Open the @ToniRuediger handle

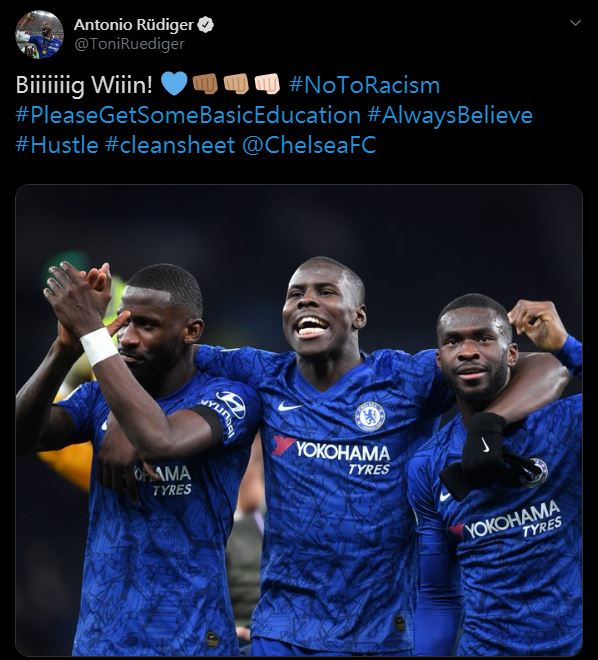(x=129, y=44)
